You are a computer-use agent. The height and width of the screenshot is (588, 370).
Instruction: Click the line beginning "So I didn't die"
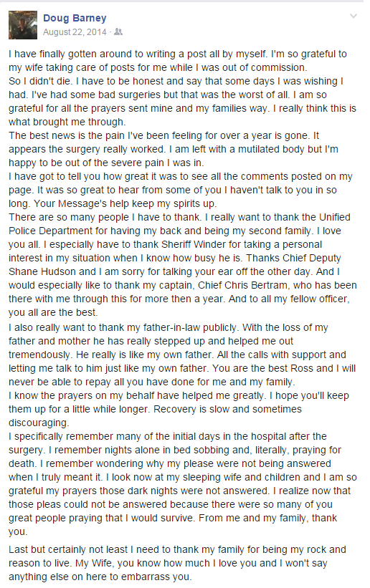pyautogui.click(x=176, y=82)
